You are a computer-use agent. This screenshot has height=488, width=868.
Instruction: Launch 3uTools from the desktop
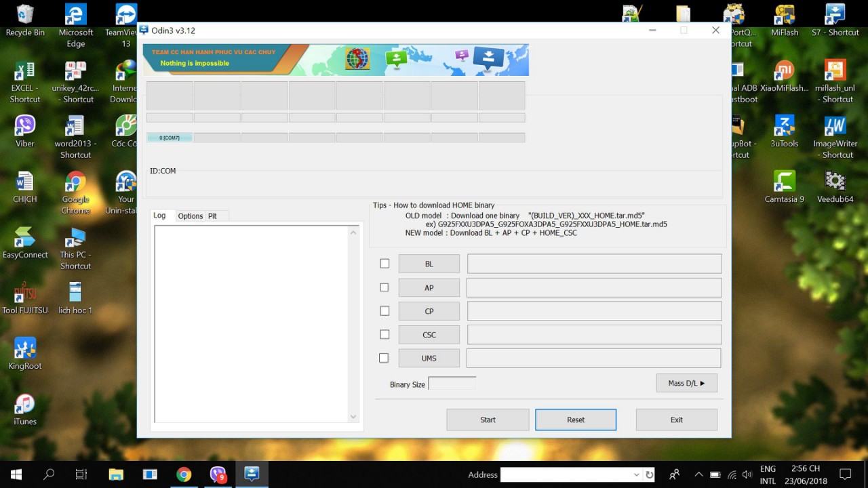785,131
